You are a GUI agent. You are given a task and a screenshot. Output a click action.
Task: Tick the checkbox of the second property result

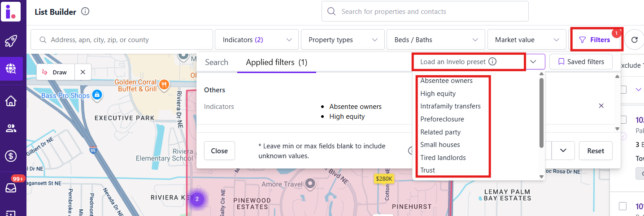tap(623, 206)
